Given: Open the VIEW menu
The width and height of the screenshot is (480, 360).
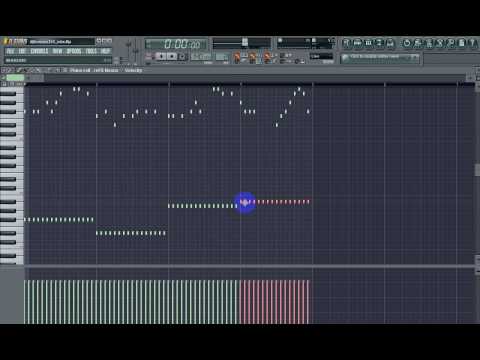Looking at the screenshot, I should (x=57, y=51).
